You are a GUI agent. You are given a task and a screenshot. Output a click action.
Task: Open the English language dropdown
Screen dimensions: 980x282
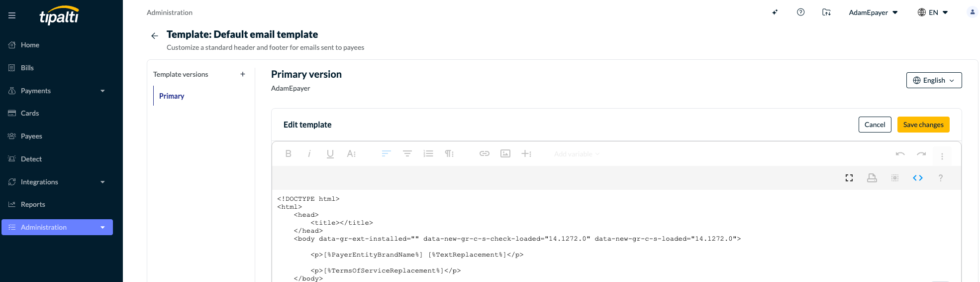(x=934, y=80)
